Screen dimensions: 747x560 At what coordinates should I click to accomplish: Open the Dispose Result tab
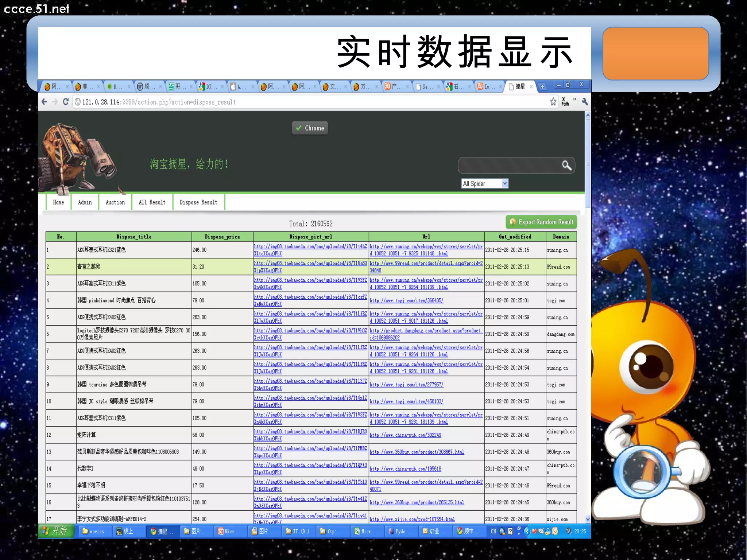(198, 202)
